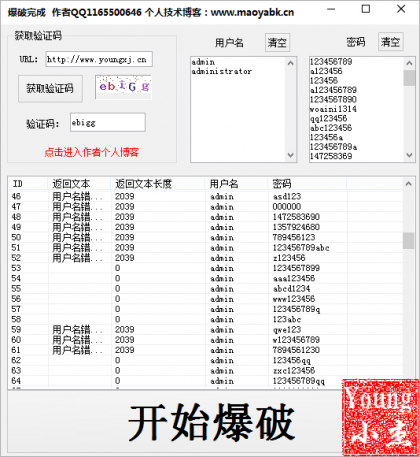Select result row ID 64
Viewport: 420px width, 457px height.
pyautogui.click(x=205, y=381)
